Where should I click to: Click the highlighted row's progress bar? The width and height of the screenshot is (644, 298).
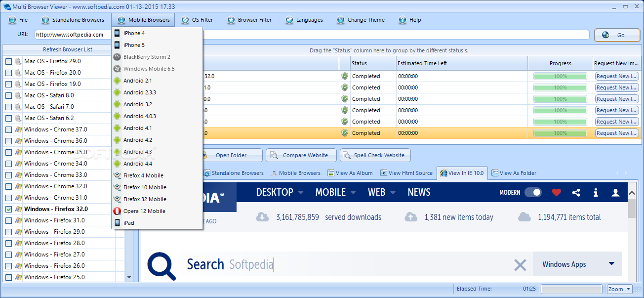560,133
